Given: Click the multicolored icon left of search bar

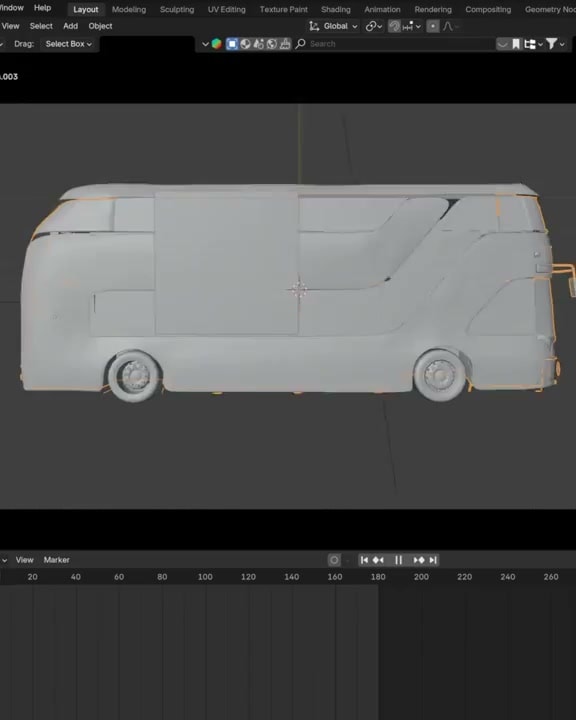Looking at the screenshot, I should pos(216,44).
